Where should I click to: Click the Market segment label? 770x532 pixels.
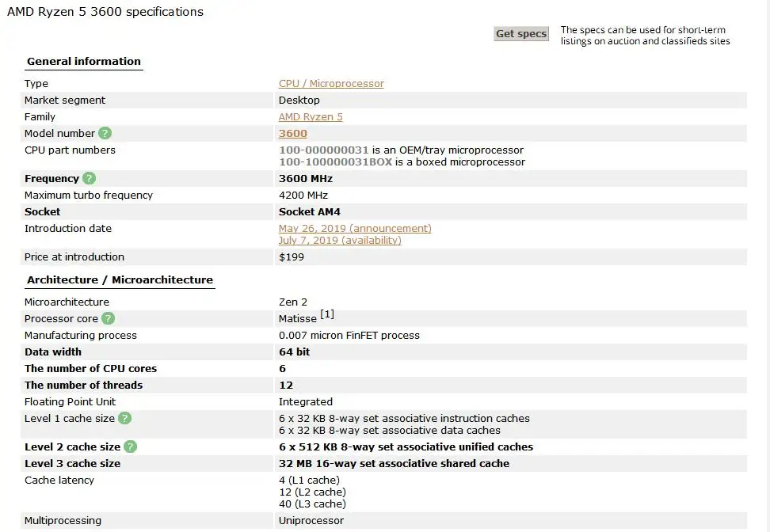(x=65, y=100)
